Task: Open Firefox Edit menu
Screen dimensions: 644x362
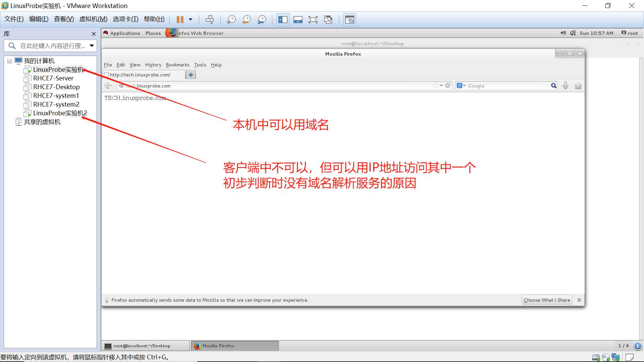Action: pyautogui.click(x=120, y=65)
